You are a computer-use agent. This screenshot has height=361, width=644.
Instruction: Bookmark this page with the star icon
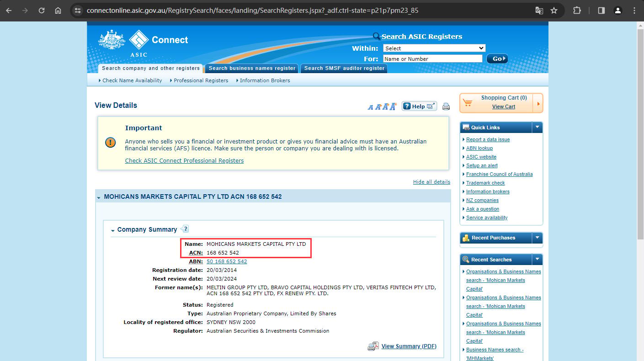click(x=554, y=11)
